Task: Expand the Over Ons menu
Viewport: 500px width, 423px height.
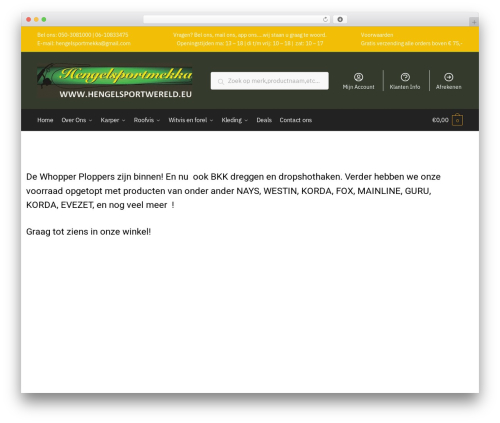Action: pyautogui.click(x=77, y=120)
